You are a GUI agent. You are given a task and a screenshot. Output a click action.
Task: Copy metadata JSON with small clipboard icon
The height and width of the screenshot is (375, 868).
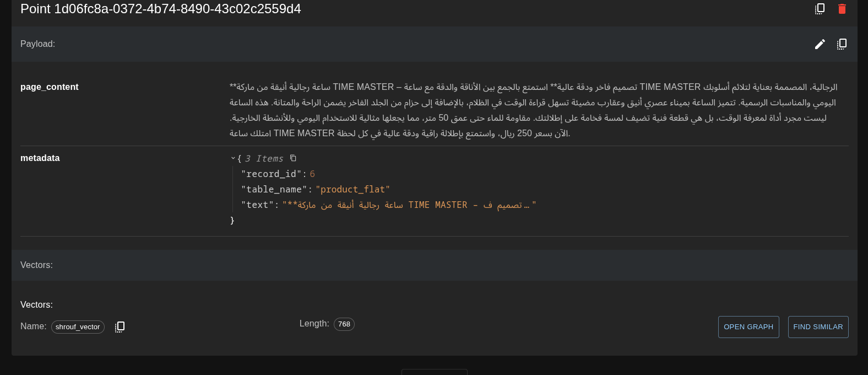tap(293, 158)
